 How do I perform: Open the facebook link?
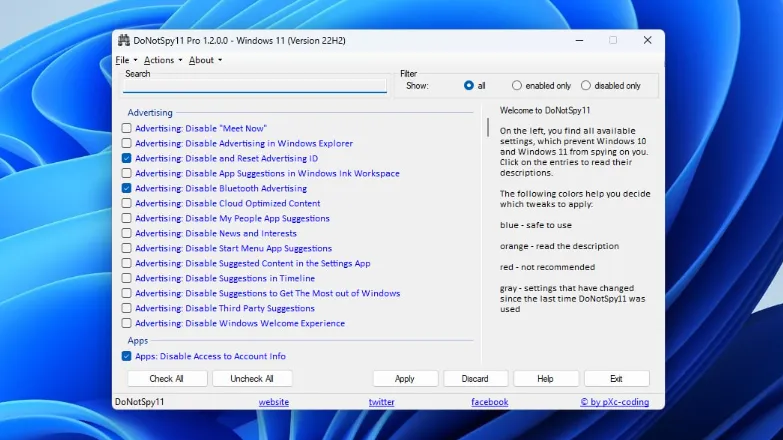pyautogui.click(x=490, y=402)
